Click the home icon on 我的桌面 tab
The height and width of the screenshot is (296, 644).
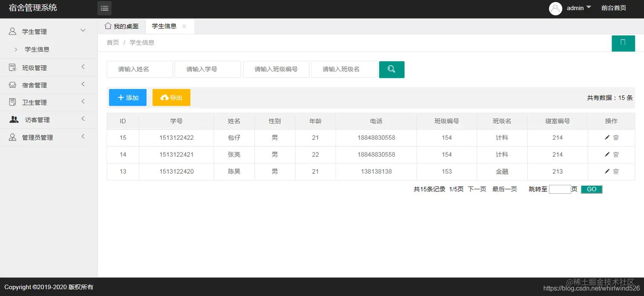click(x=108, y=26)
